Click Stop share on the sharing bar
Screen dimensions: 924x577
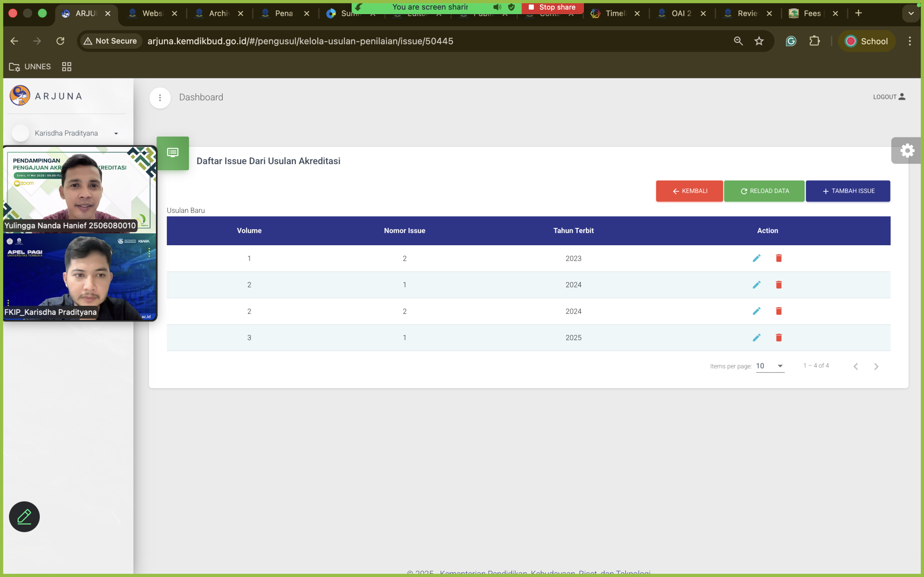tap(553, 7)
